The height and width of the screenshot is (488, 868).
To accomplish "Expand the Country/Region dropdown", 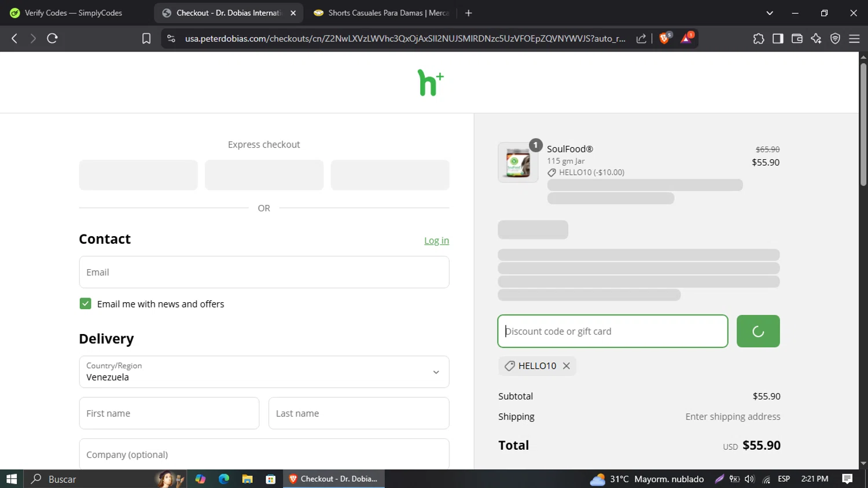I will 264,372.
